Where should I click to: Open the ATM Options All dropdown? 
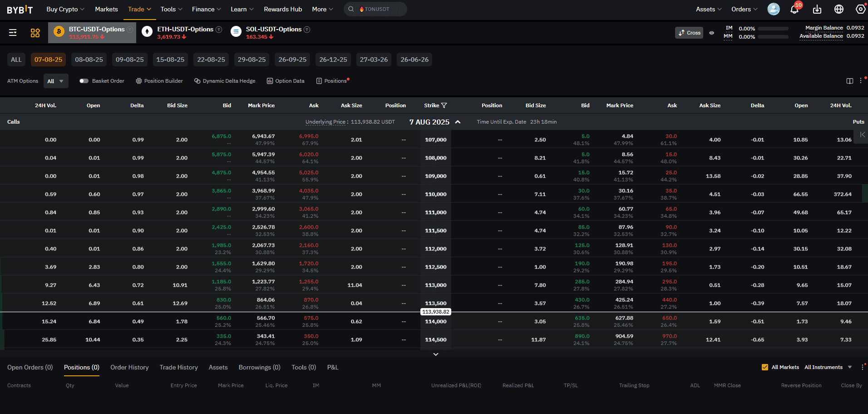[x=56, y=81]
